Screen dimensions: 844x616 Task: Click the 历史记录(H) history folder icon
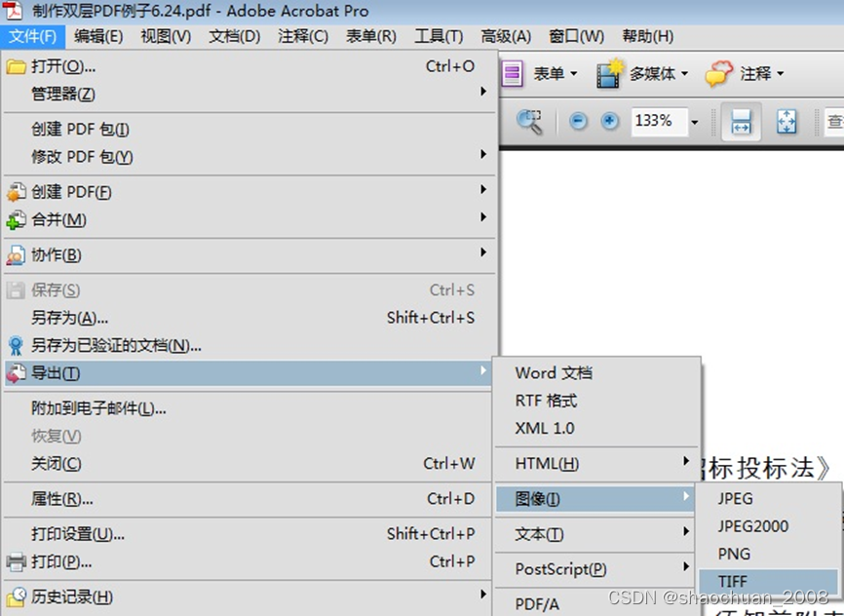tap(17, 597)
